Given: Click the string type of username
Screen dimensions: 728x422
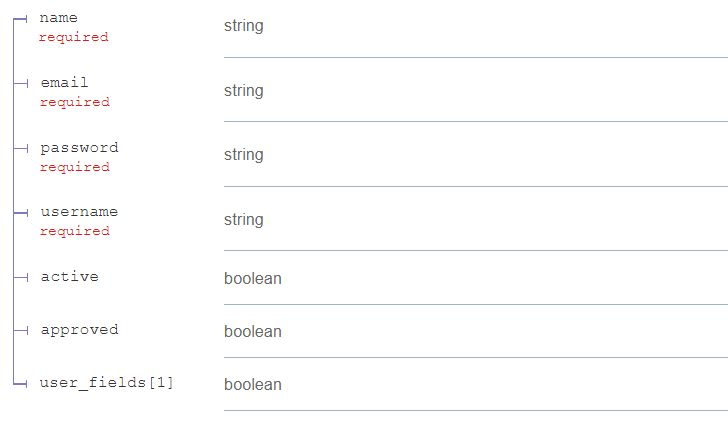Looking at the screenshot, I should [x=244, y=220].
